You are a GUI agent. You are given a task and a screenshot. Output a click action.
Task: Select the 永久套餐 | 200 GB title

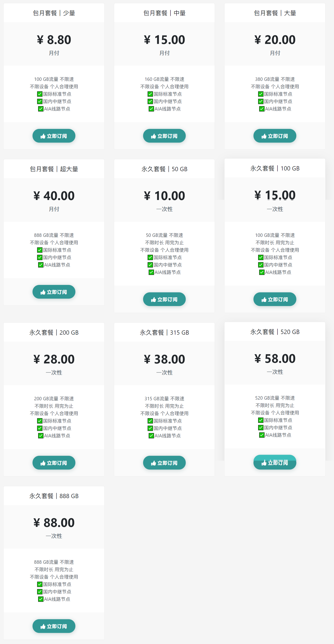click(54, 333)
